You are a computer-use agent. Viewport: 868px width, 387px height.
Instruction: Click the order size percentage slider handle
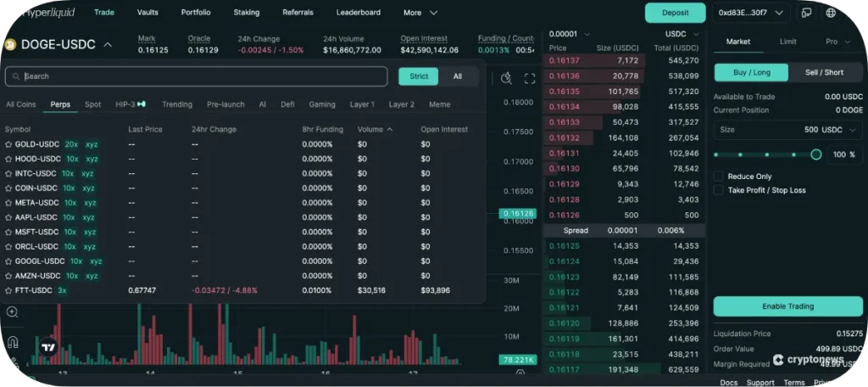[816, 154]
